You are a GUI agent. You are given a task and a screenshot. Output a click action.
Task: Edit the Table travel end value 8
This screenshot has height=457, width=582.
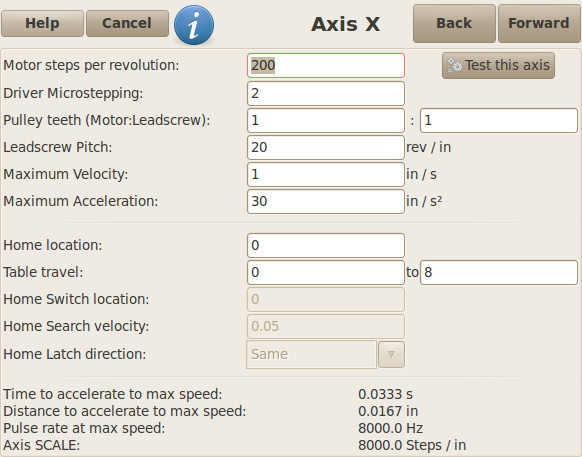(x=499, y=272)
